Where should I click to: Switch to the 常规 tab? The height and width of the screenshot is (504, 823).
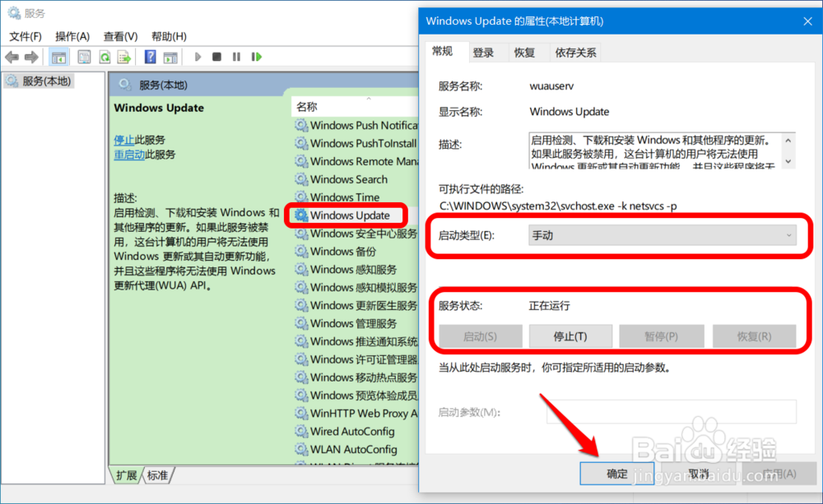click(442, 51)
